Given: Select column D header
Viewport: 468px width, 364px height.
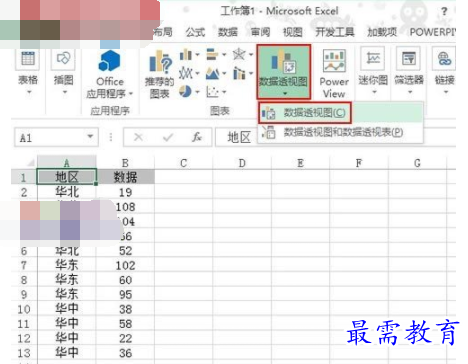Looking at the screenshot, I should (242, 163).
